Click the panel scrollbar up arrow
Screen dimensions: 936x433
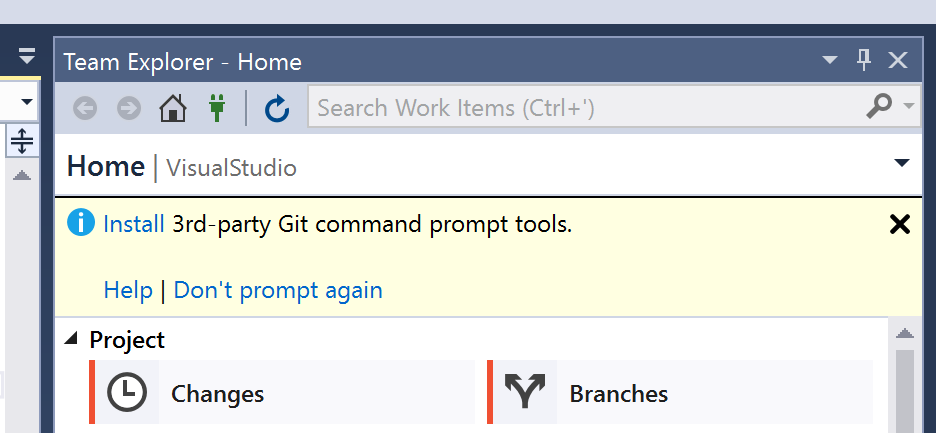[905, 333]
